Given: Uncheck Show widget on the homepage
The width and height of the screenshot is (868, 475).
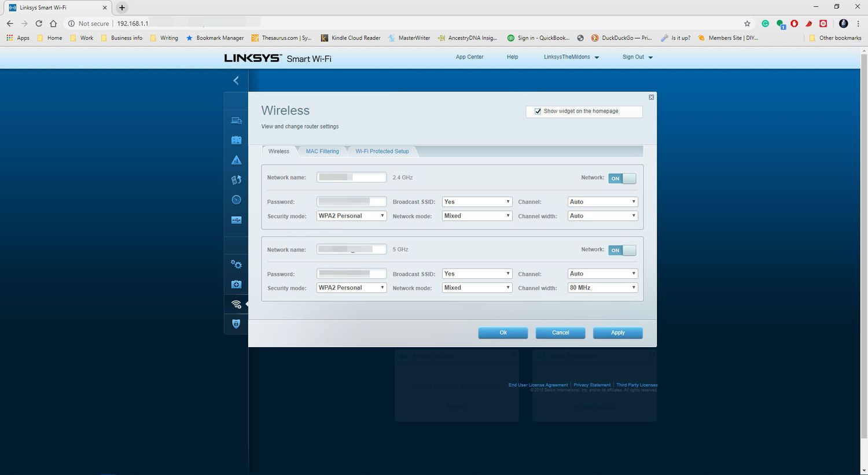Looking at the screenshot, I should (x=538, y=111).
